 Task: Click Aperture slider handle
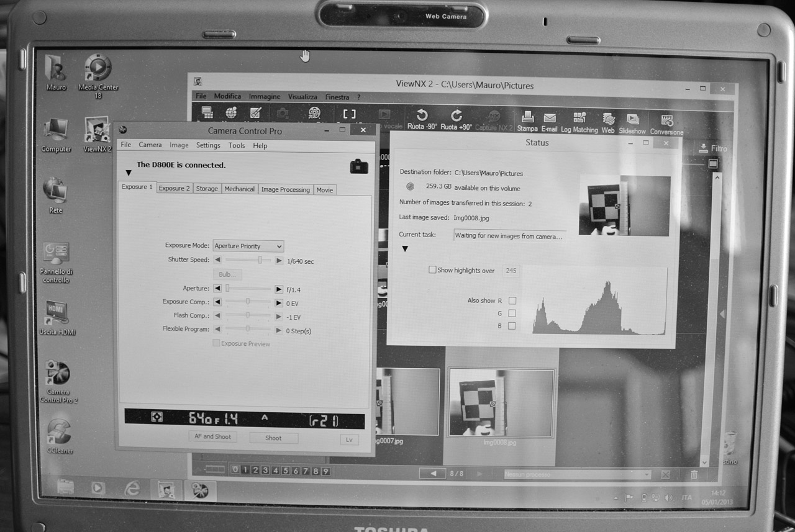227,289
